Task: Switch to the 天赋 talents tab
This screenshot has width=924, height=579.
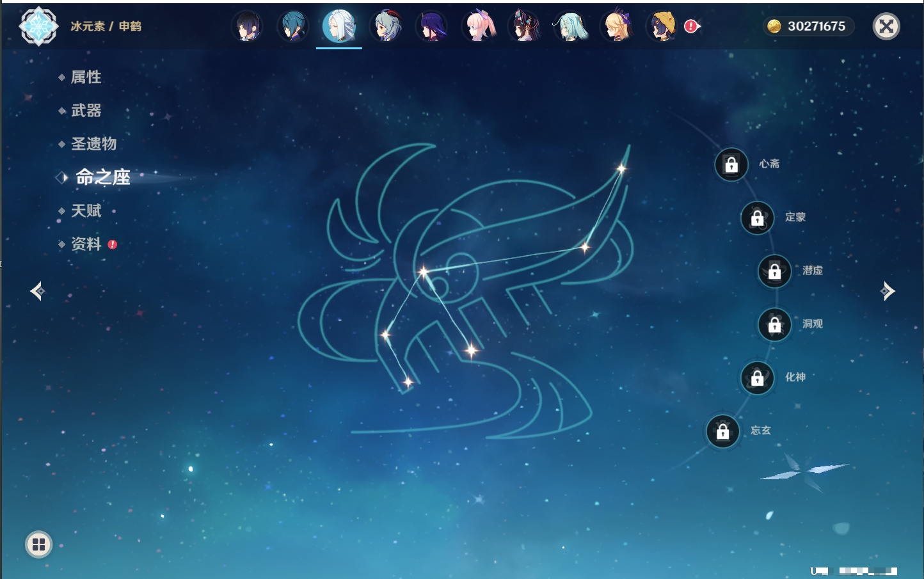Action: pyautogui.click(x=86, y=211)
